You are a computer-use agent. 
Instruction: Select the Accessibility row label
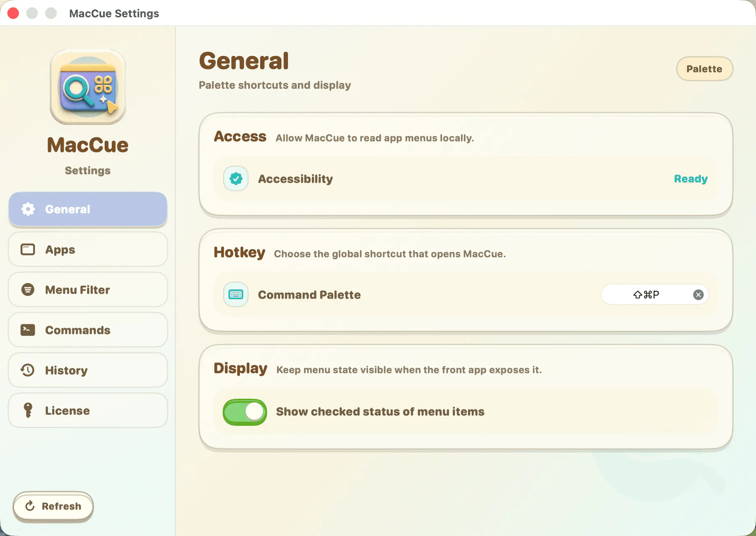pyautogui.click(x=295, y=179)
